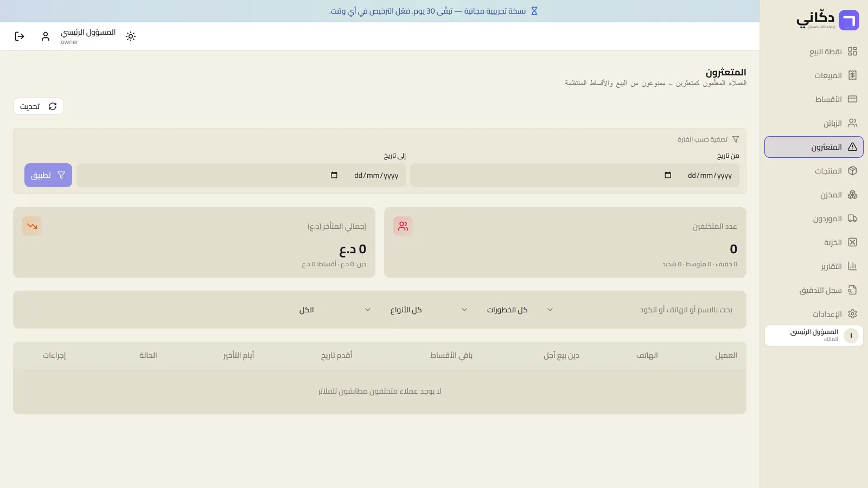Click the logout icon in header
This screenshot has height=488, width=868.
pos(20,36)
